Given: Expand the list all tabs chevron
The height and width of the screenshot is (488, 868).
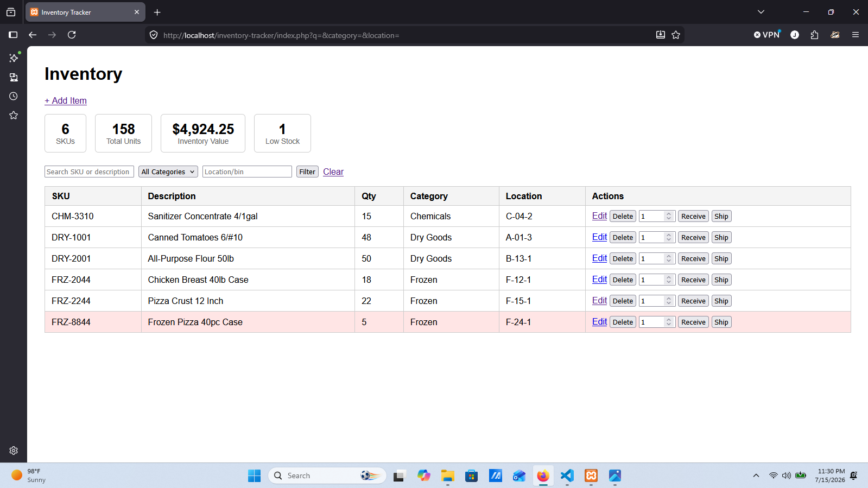Looking at the screenshot, I should click(761, 12).
